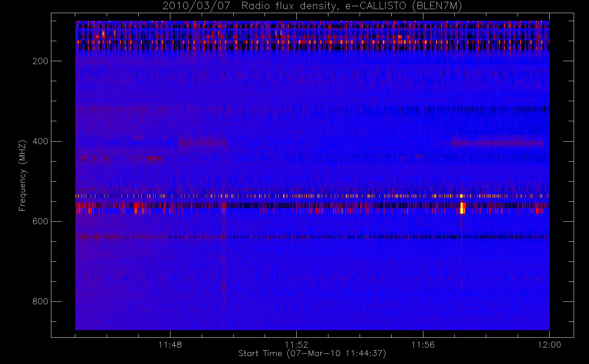This screenshot has width=589, height=364.
Task: Click the 600 frequency tick label
Action: click(x=40, y=221)
